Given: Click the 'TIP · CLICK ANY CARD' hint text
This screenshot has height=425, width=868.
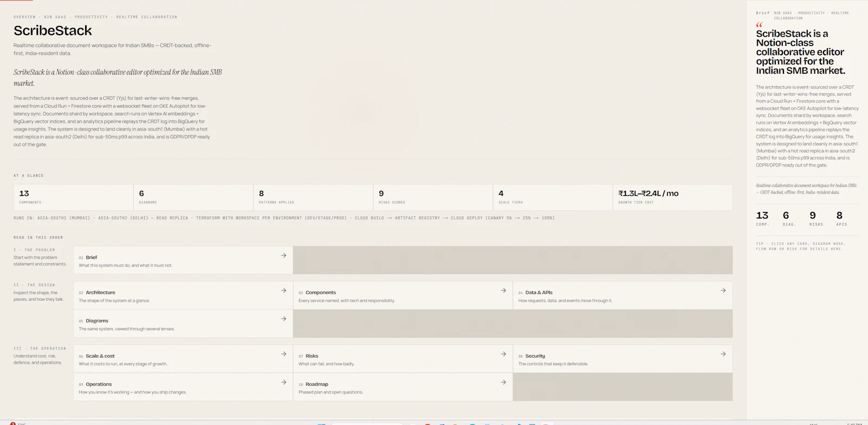Looking at the screenshot, I should [801, 246].
